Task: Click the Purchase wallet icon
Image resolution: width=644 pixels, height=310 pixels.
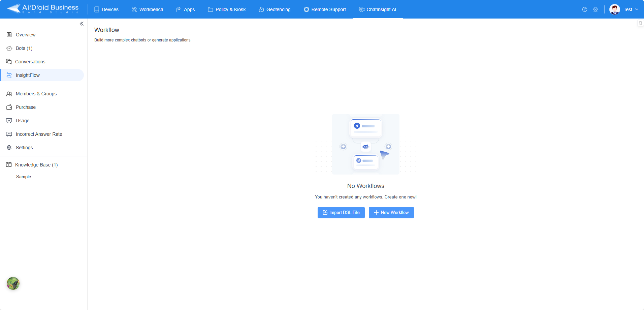Action: 9,107
